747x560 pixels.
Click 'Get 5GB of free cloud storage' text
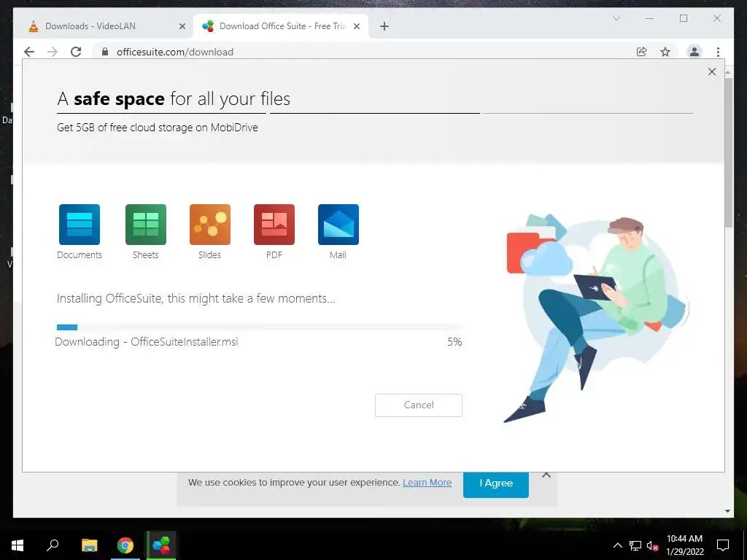158,128
